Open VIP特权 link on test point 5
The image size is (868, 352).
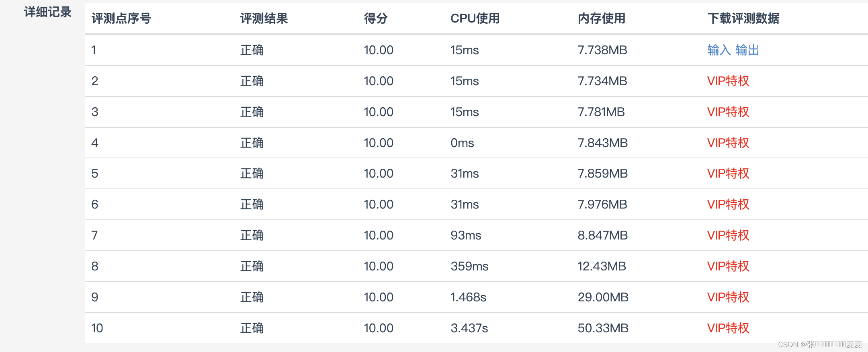point(728,174)
